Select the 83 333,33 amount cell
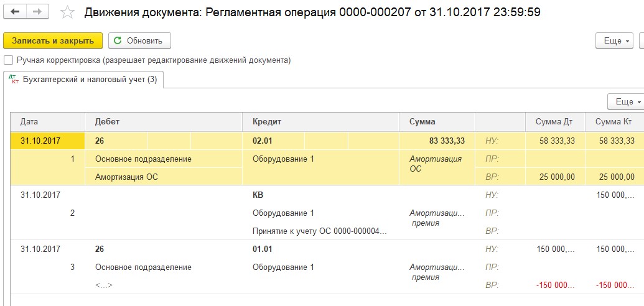The height and width of the screenshot is (306, 644). 437,141
